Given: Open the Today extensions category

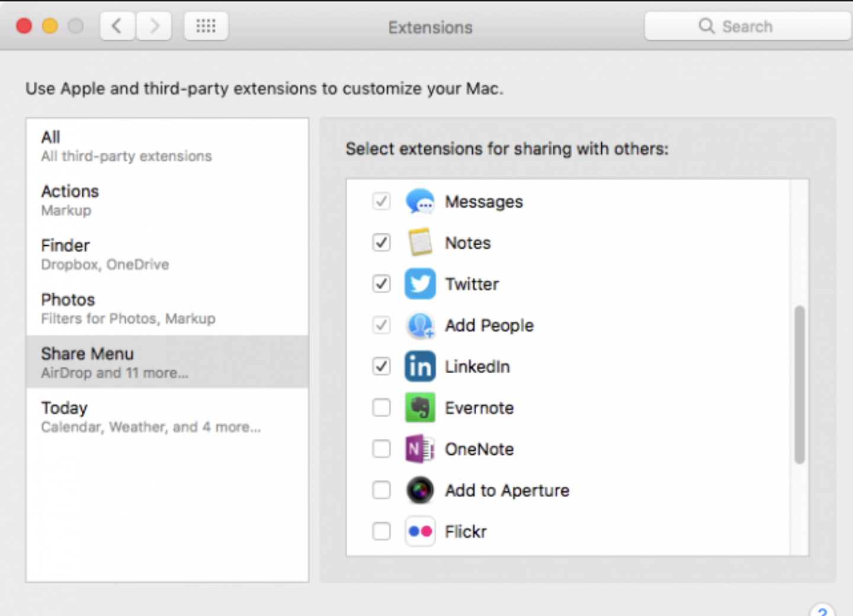Looking at the screenshot, I should pyautogui.click(x=167, y=416).
